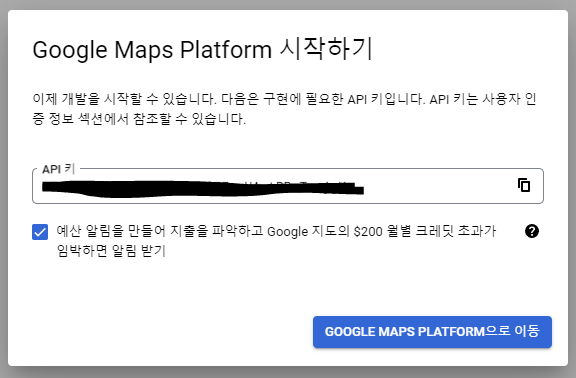This screenshot has height=378, width=576.
Task: Open the help icon beside budget alert option
Action: click(532, 231)
